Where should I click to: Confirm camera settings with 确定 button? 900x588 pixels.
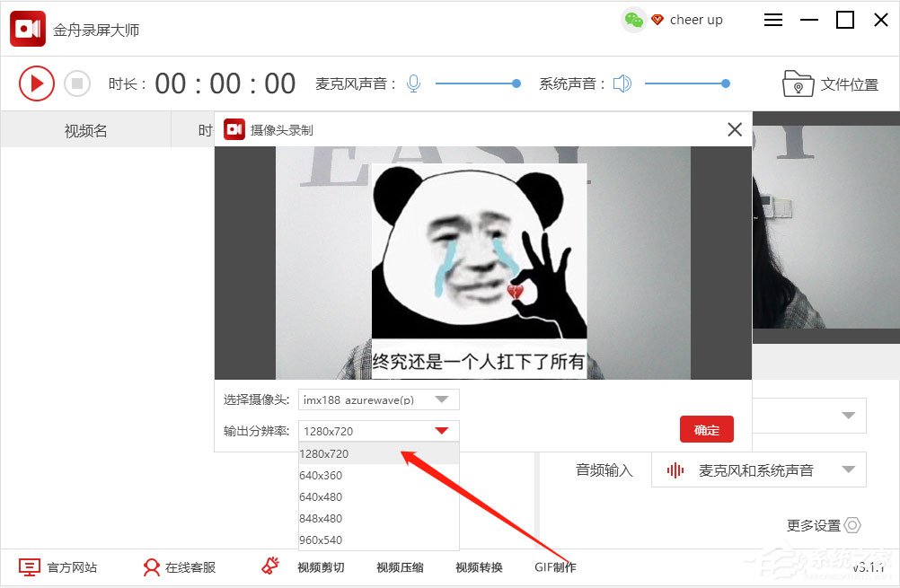click(706, 429)
